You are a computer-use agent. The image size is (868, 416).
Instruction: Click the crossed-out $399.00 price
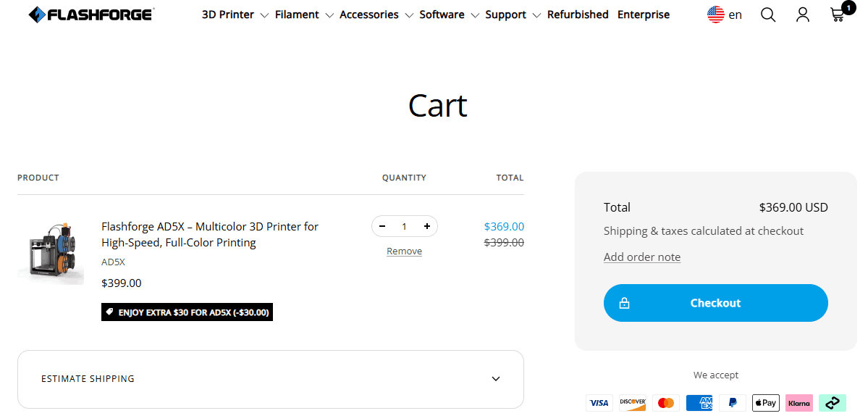pyautogui.click(x=504, y=243)
